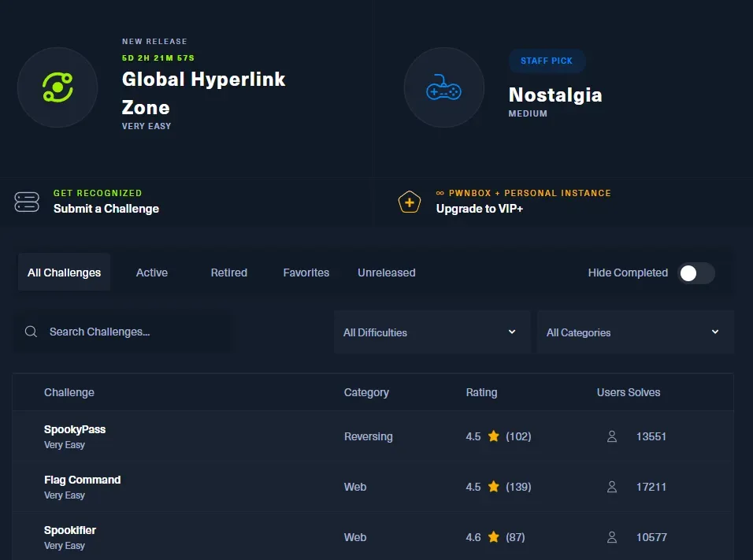The image size is (753, 560).
Task: Expand the All Categories dropdown
Action: (634, 332)
